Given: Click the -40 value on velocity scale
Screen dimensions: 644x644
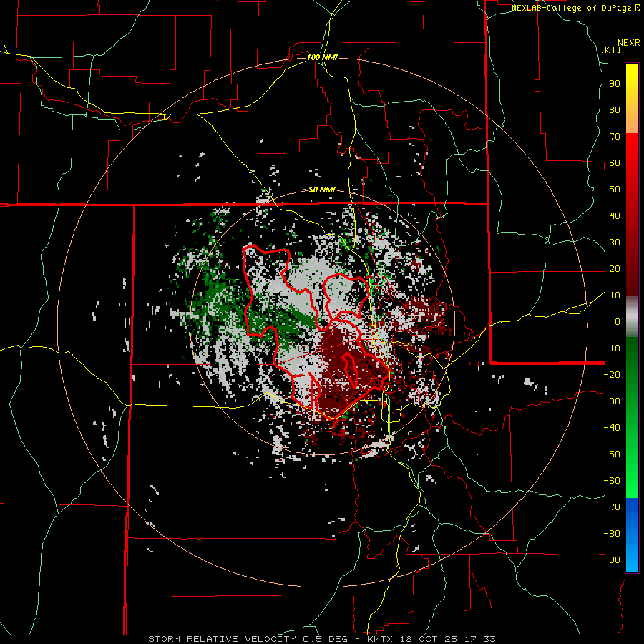Looking at the screenshot, I should coord(612,428).
